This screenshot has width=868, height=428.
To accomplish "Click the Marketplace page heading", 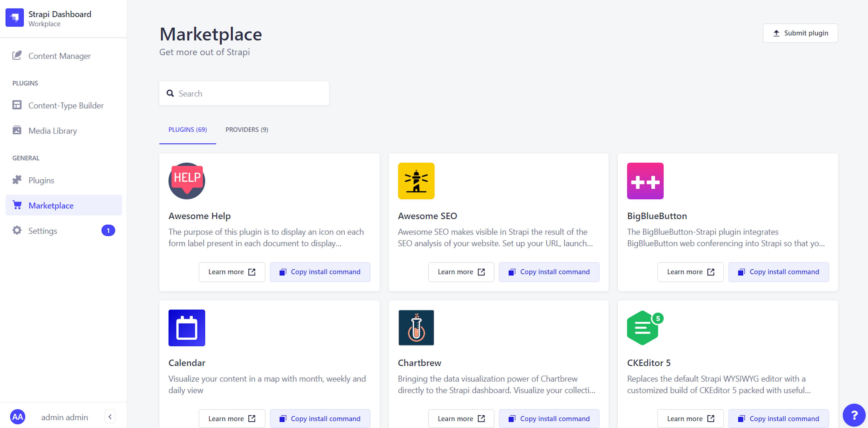I will [x=211, y=34].
